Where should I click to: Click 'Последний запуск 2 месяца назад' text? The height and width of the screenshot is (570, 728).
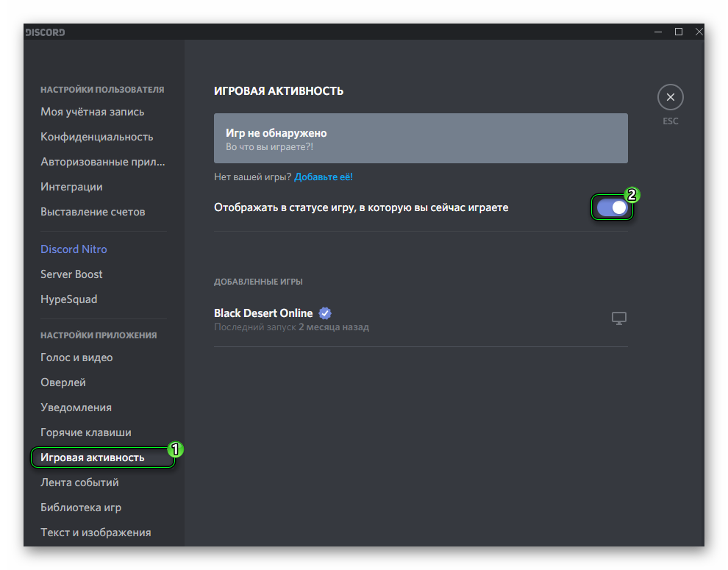292,327
